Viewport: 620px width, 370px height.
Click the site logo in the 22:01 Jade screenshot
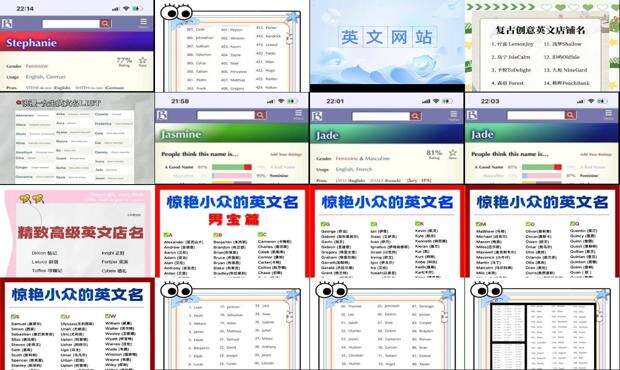317,116
